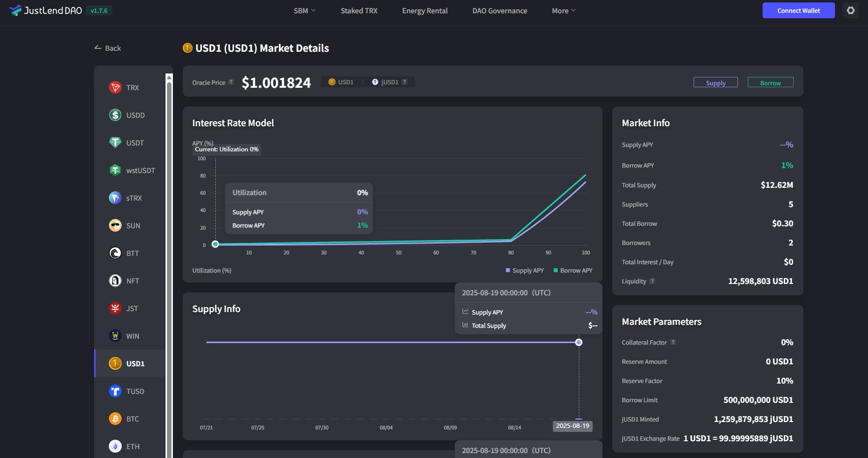Viewport: 868px width, 458px height.
Task: Select the BTC token icon
Action: point(115,419)
